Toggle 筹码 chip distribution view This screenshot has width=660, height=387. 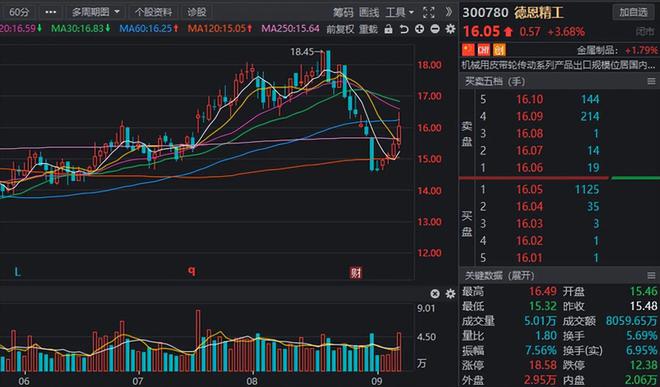pyautogui.click(x=343, y=12)
